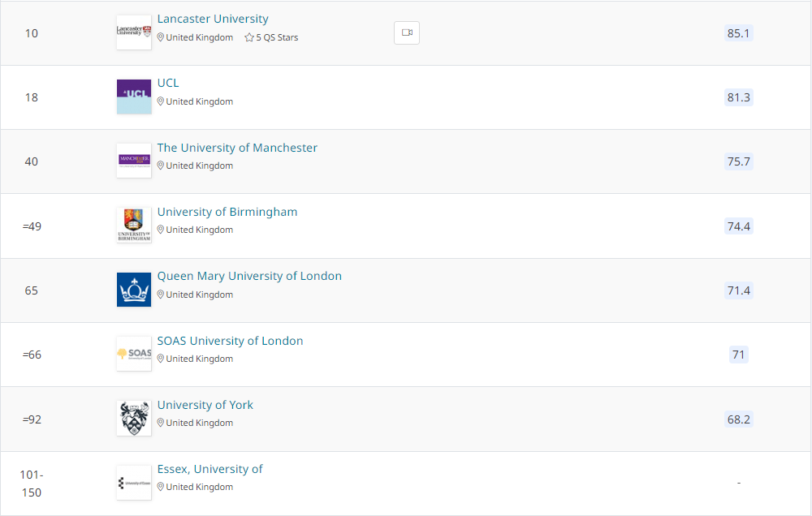Visit SOAS University of London page
This screenshot has width=812, height=516.
coord(230,341)
